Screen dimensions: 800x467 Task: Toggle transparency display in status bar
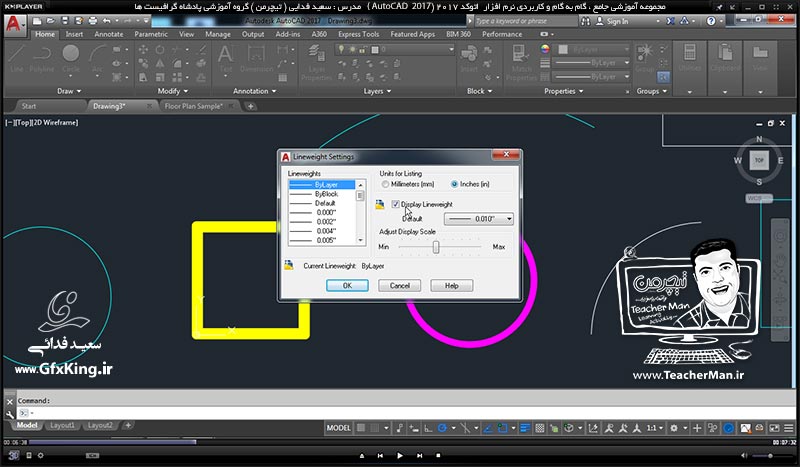click(x=539, y=428)
